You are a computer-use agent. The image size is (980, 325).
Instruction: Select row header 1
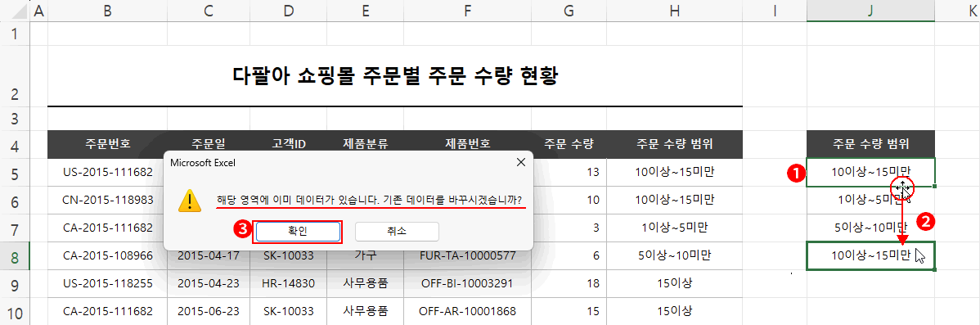tap(15, 34)
